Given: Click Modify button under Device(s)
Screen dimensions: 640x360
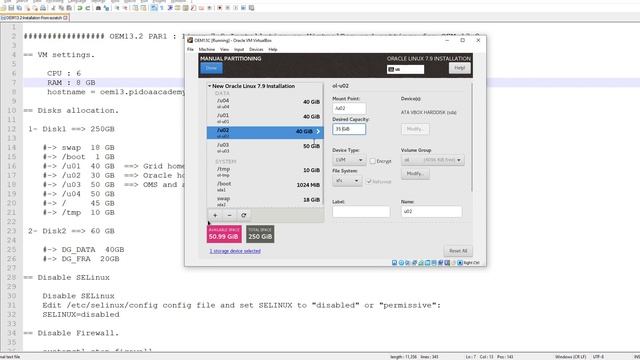Looking at the screenshot, I should pyautogui.click(x=415, y=129).
